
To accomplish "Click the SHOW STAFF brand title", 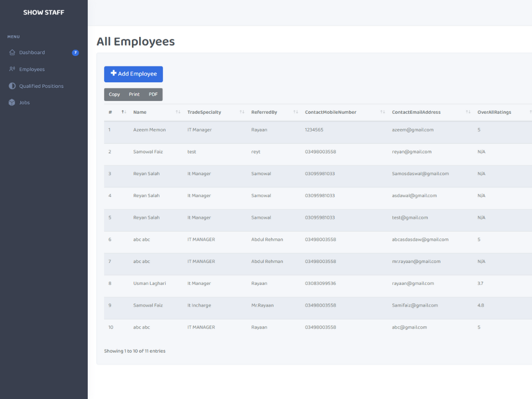I will 44,12.
